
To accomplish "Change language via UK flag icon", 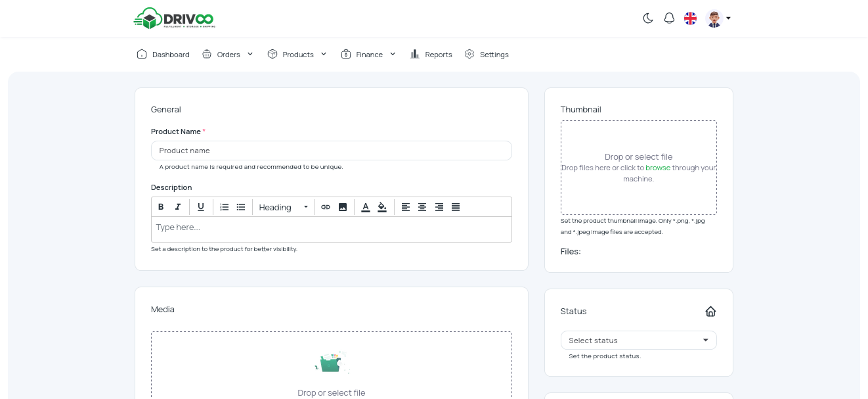I will pyautogui.click(x=690, y=18).
